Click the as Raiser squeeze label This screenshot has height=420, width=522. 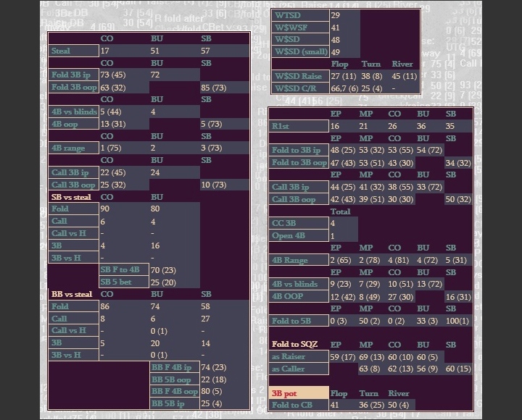coord(298,356)
